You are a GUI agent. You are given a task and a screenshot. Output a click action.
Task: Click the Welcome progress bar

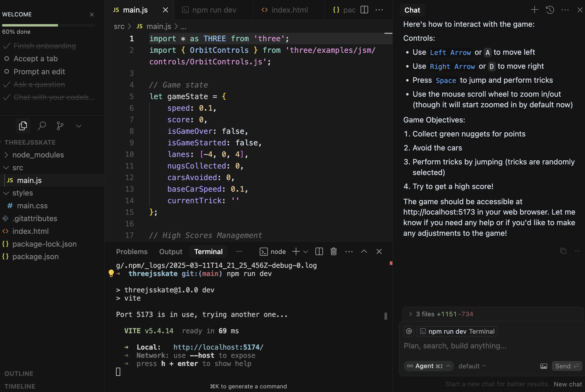pos(49,25)
